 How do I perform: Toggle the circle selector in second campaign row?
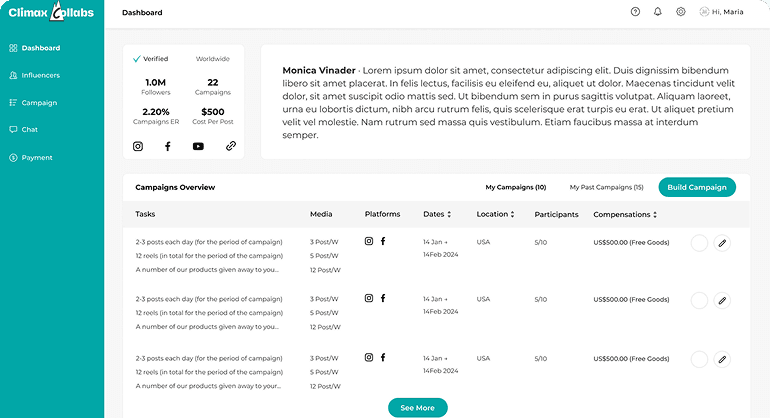699,300
